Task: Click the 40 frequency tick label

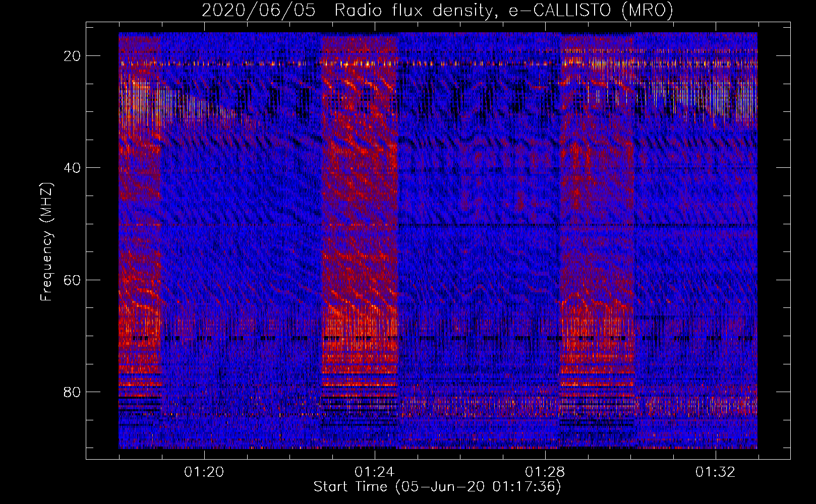Action: (x=73, y=168)
